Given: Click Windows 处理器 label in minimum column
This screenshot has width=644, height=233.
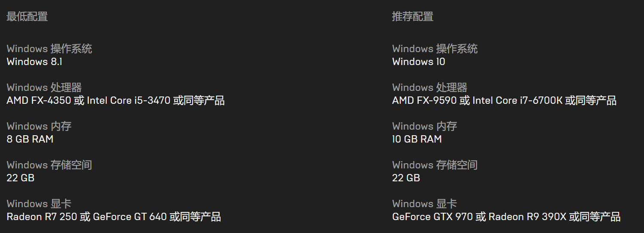Looking at the screenshot, I should (x=44, y=87).
